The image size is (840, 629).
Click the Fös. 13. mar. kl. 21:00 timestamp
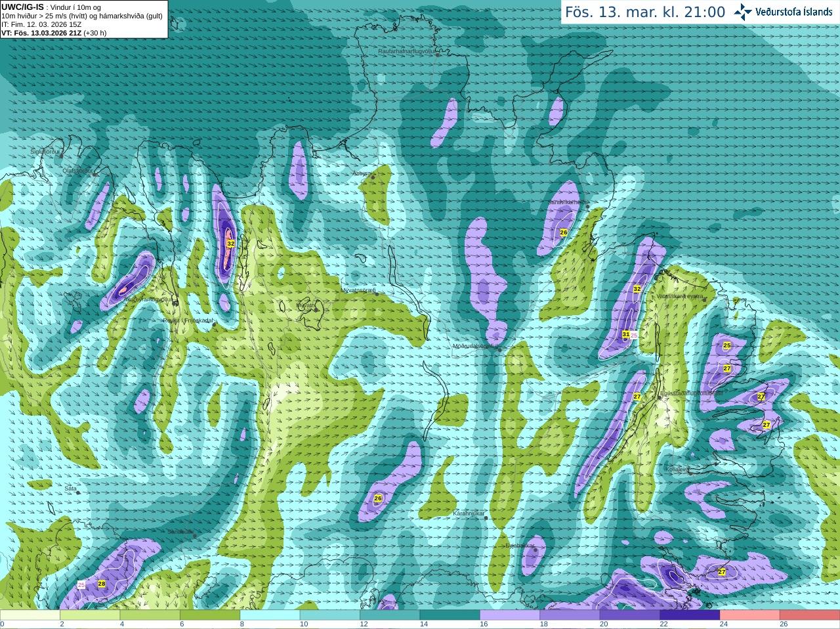pyautogui.click(x=645, y=12)
